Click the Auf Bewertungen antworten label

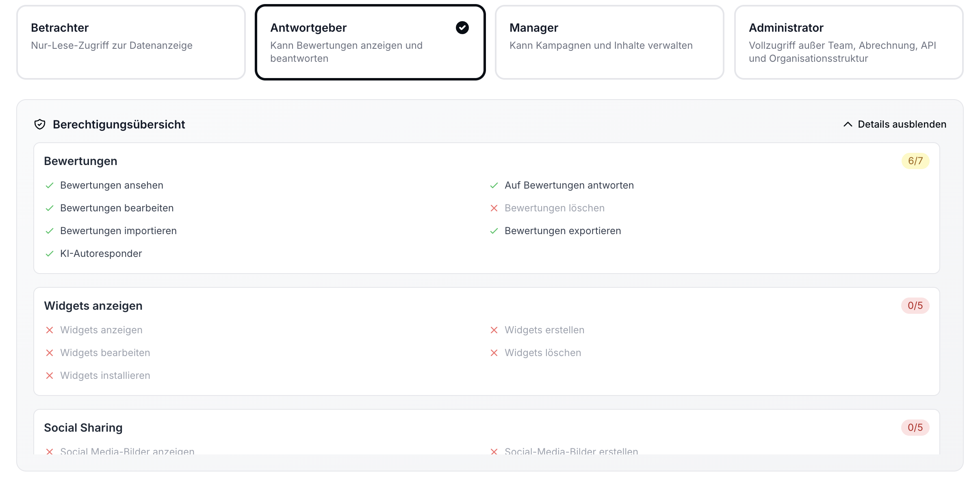(x=569, y=185)
